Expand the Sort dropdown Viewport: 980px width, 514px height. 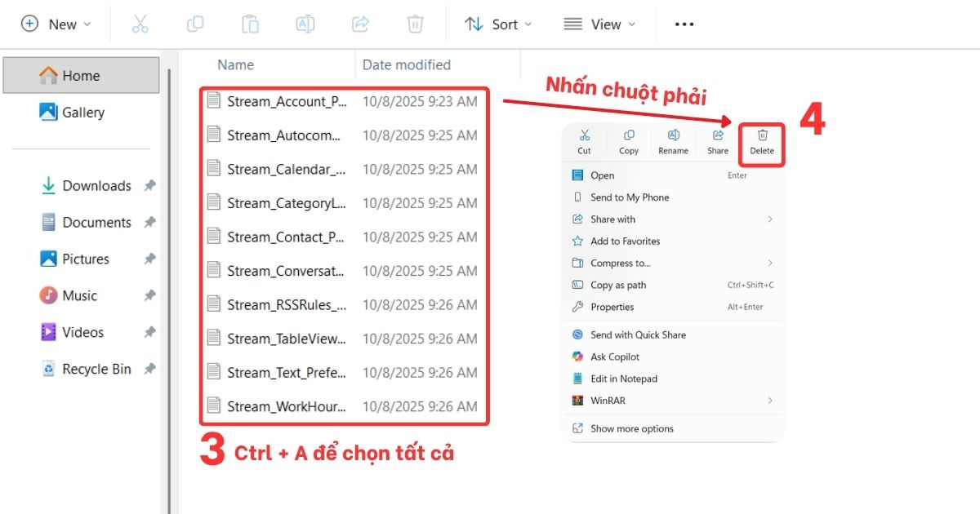click(498, 24)
